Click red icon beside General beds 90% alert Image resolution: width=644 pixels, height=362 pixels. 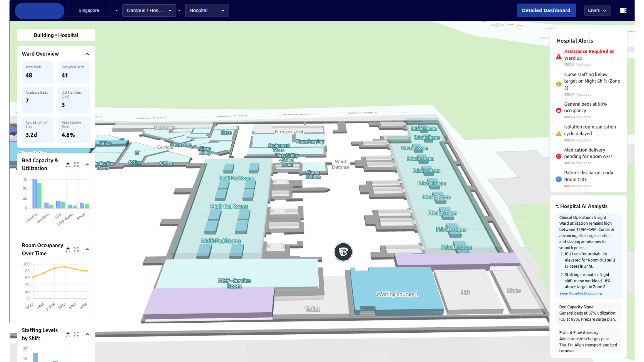click(559, 110)
